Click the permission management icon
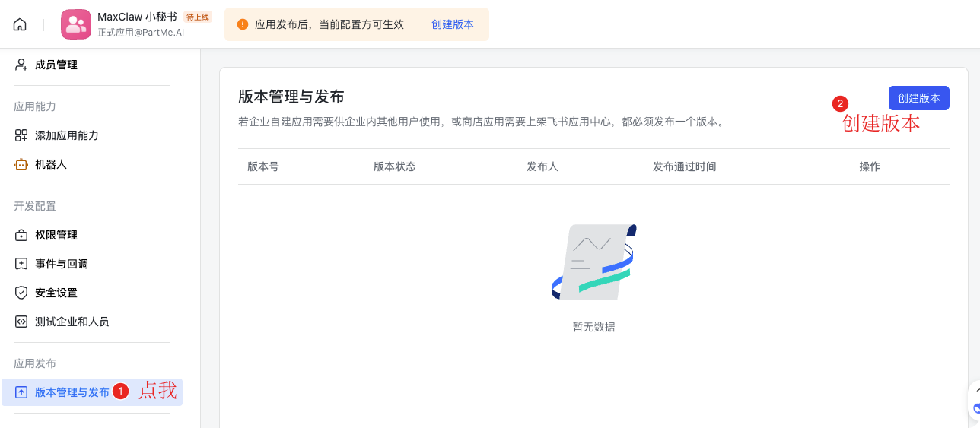 click(21, 235)
